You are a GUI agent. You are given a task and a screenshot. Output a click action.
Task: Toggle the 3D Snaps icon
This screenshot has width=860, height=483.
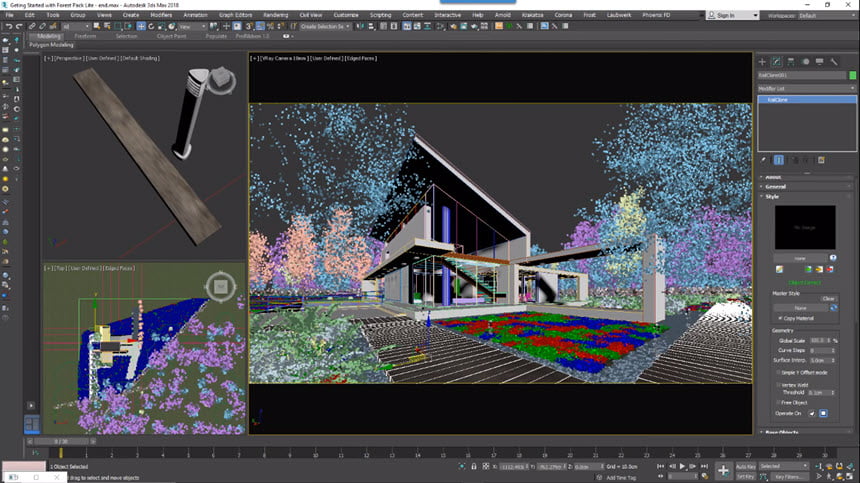(x=248, y=26)
